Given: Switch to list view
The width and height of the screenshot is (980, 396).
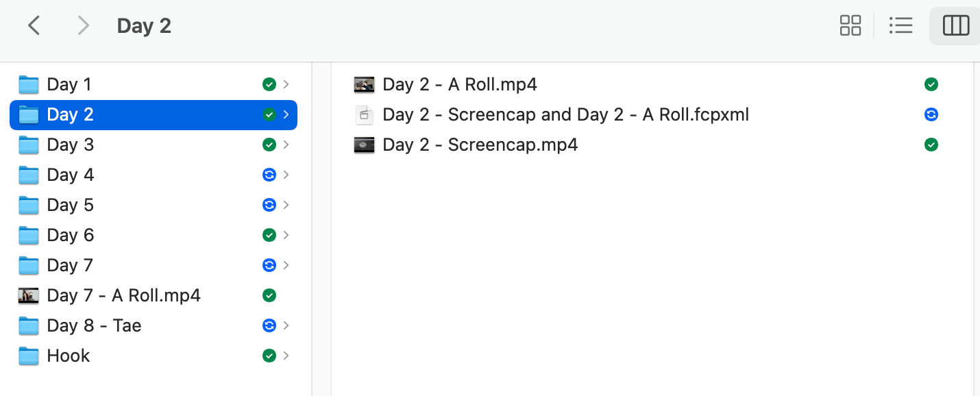Looking at the screenshot, I should [901, 26].
